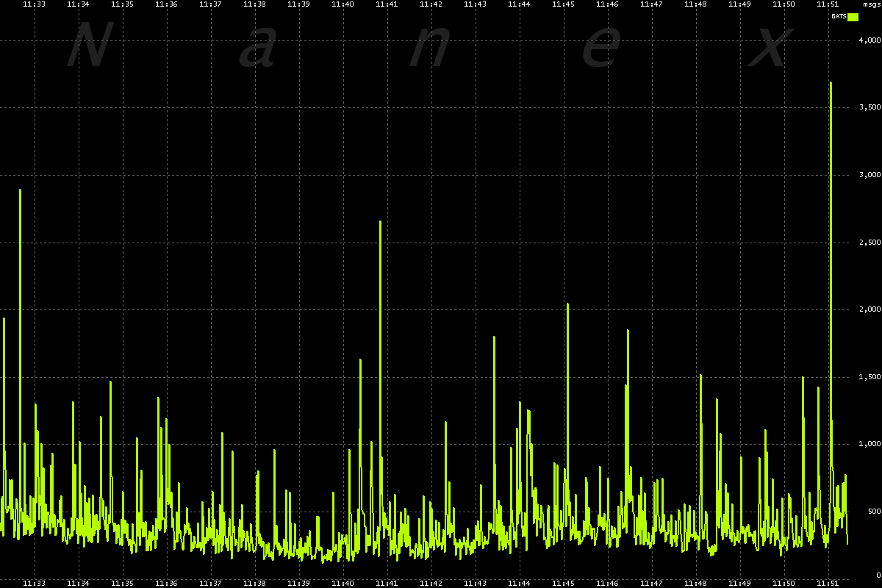Click 11:33 on the bottom time axis

(x=34, y=583)
